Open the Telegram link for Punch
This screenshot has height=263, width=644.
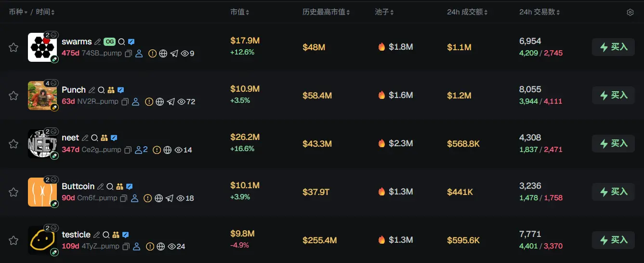[x=171, y=102]
